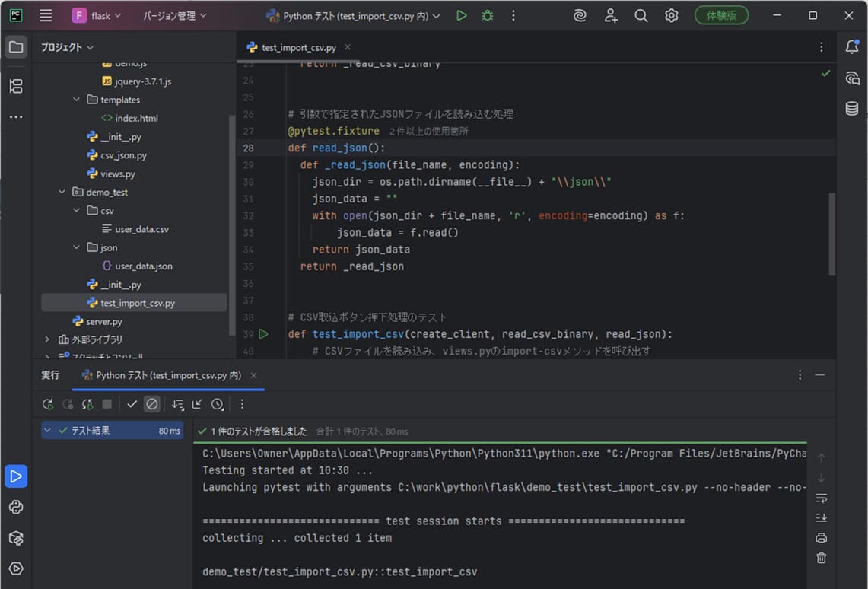Open Search Everywhere magnifier icon
The width and height of the screenshot is (868, 589).
point(641,15)
